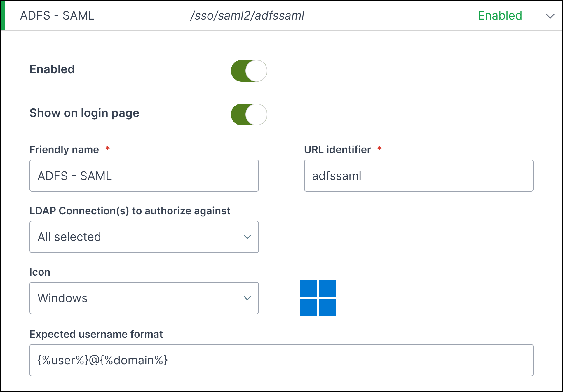Collapse the ADFS - SAML panel chevron
The image size is (563, 392).
[x=550, y=16]
